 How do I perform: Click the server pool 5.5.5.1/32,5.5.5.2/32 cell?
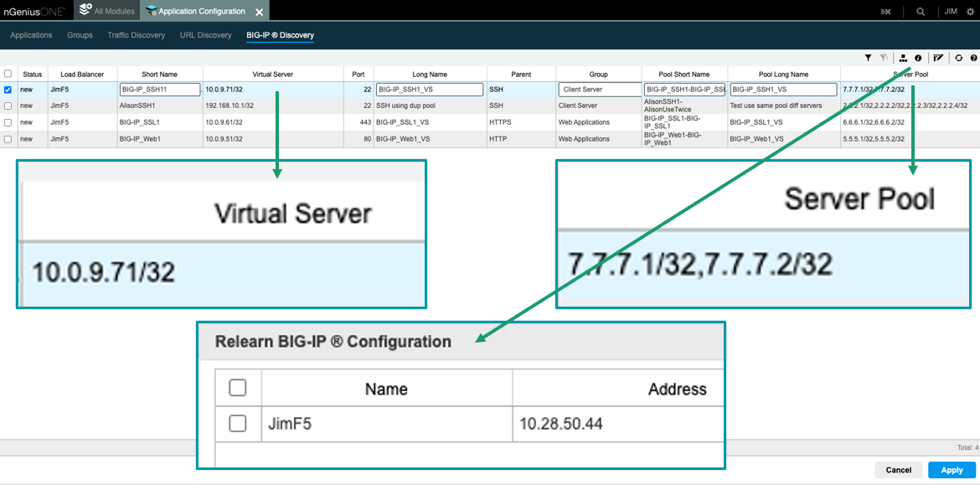pyautogui.click(x=910, y=139)
